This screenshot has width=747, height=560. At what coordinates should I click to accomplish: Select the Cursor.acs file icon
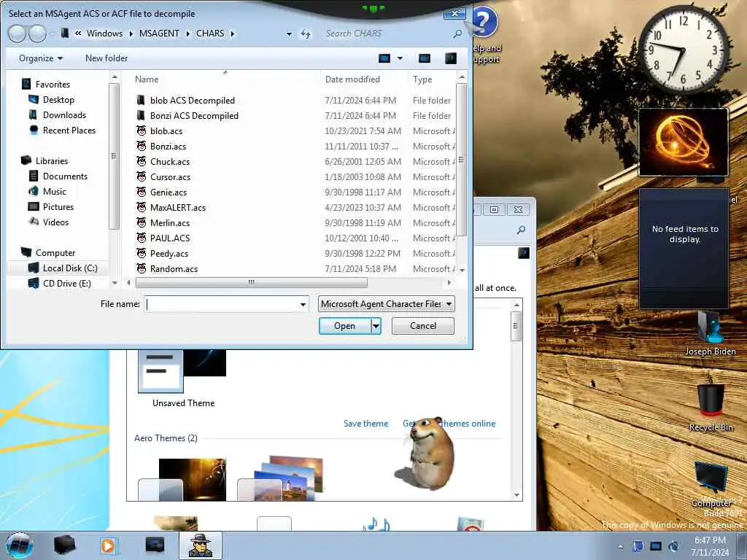point(142,176)
